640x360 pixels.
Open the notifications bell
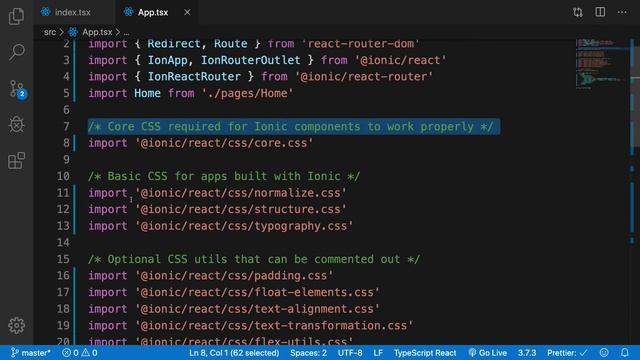click(624, 353)
